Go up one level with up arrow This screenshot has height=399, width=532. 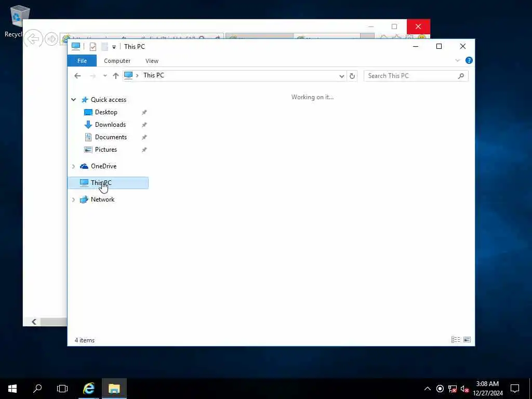pyautogui.click(x=116, y=76)
